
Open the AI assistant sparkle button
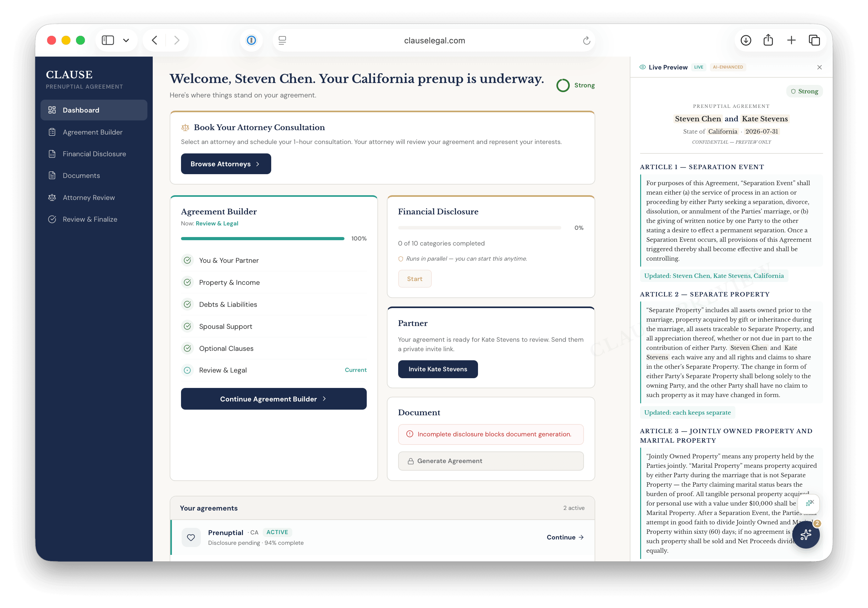pos(806,535)
